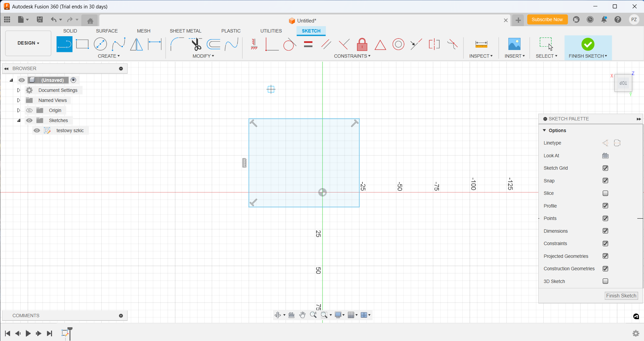Open the SHEET METAL tab
The image size is (644, 341).
185,31
